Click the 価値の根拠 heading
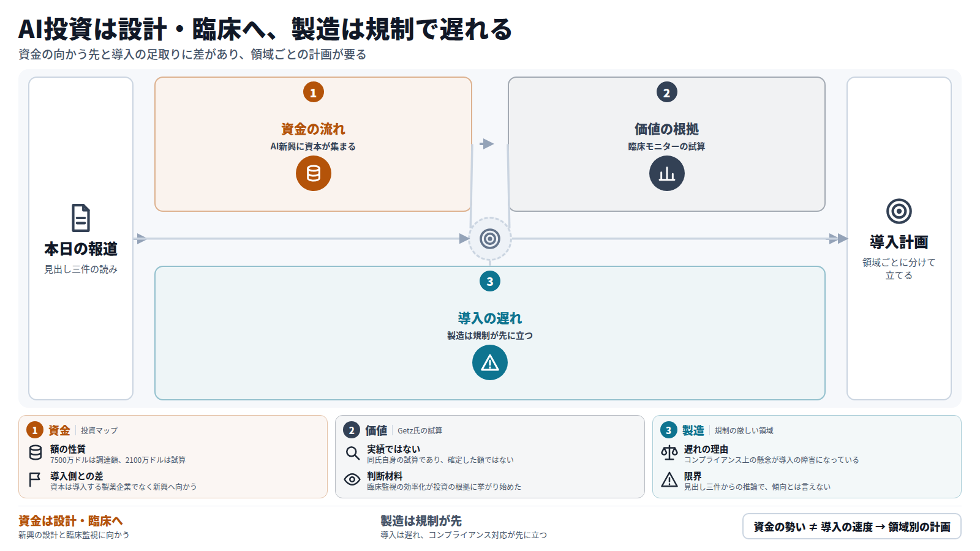980x551 pixels. tap(667, 129)
